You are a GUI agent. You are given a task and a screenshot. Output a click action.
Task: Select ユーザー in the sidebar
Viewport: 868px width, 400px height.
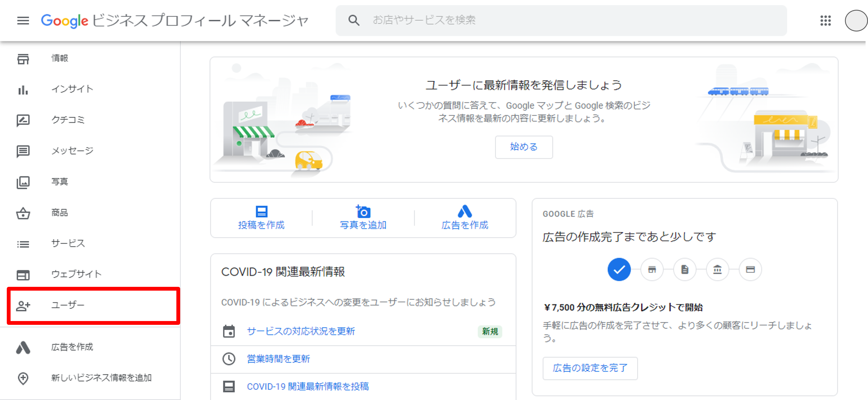(x=93, y=306)
